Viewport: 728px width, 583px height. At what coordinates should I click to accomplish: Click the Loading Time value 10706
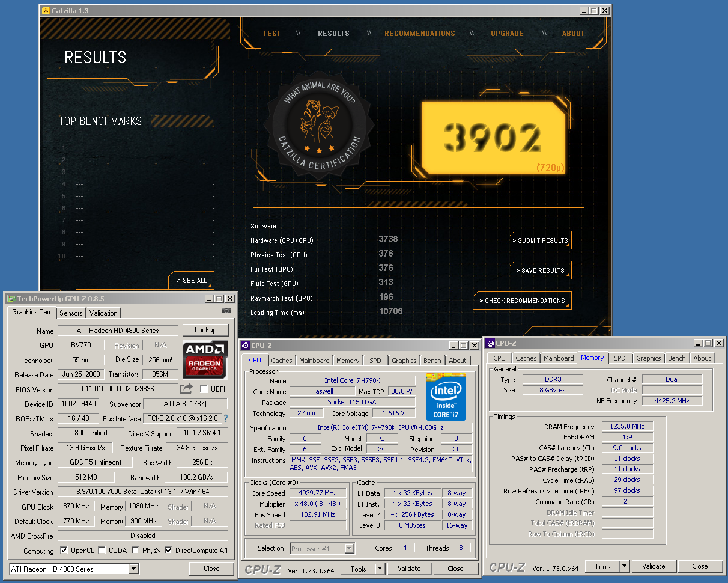point(390,311)
